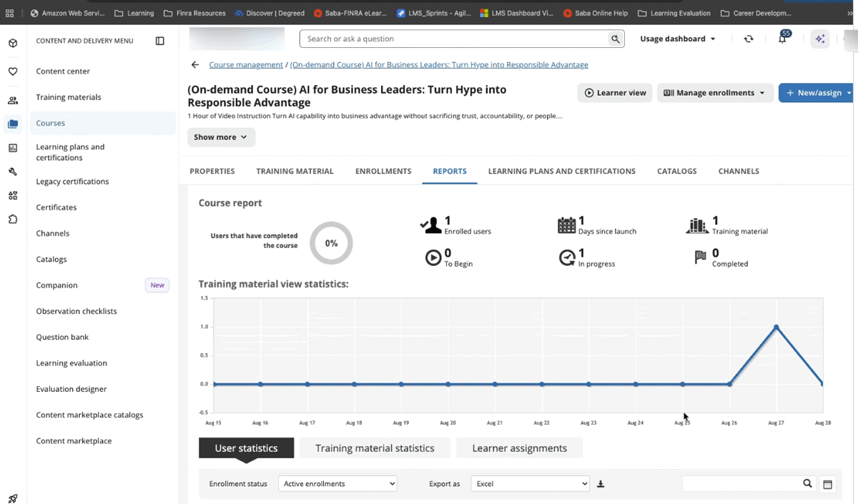
Task: Click the magnifier in user statistics search
Action: click(807, 484)
